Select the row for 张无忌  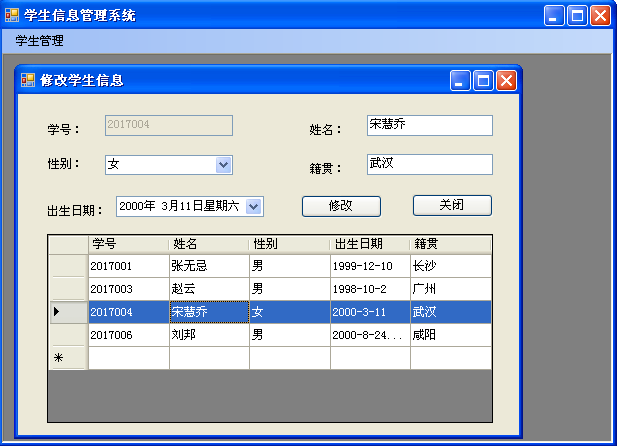pos(208,266)
